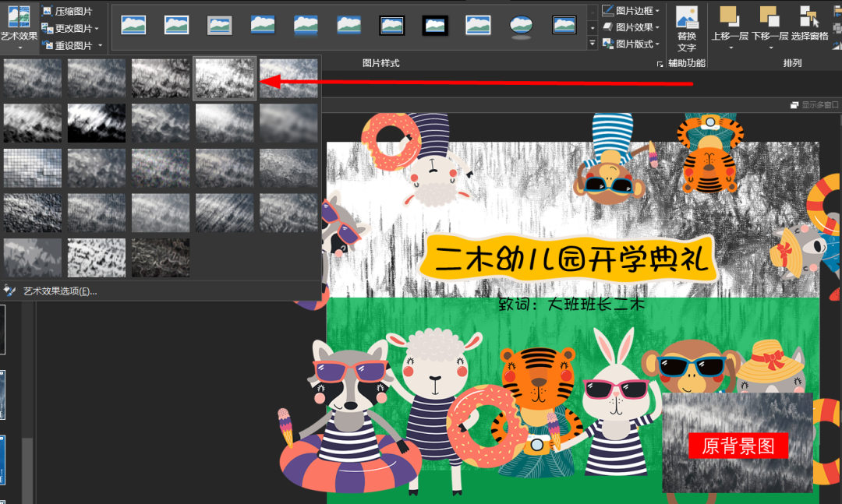Viewport: 842px width, 504px height.
Task: Expand the 上移一层 dropdown arrow
Action: (731, 48)
